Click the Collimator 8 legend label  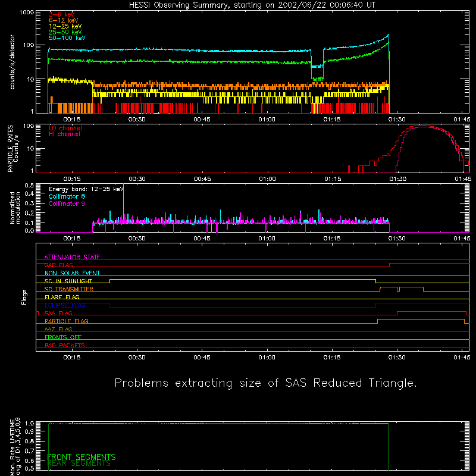coord(67,196)
